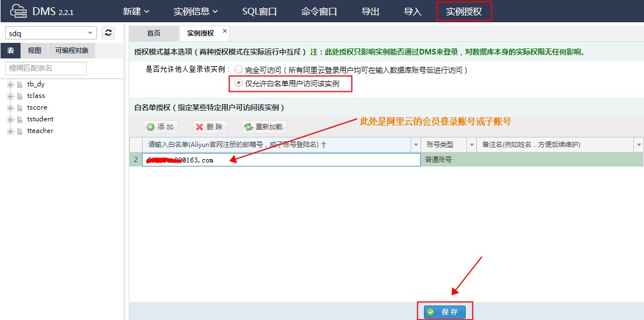Click the DMS cloud logo icon
This screenshot has width=644, height=320.
pyautogui.click(x=19, y=11)
